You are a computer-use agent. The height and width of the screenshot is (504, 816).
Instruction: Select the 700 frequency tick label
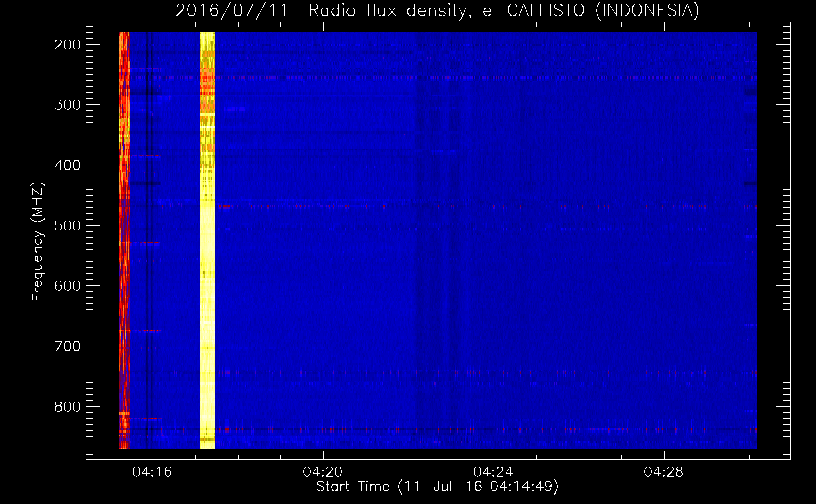tap(68, 346)
